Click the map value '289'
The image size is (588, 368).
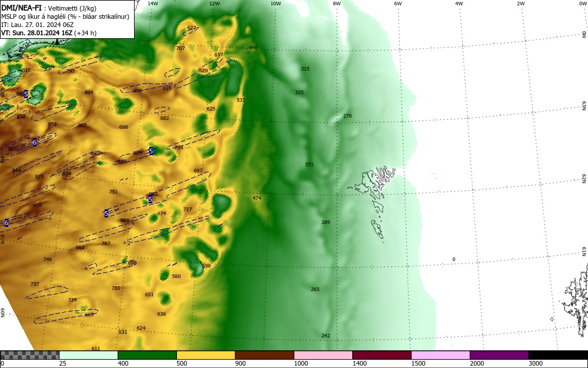pyautogui.click(x=326, y=222)
